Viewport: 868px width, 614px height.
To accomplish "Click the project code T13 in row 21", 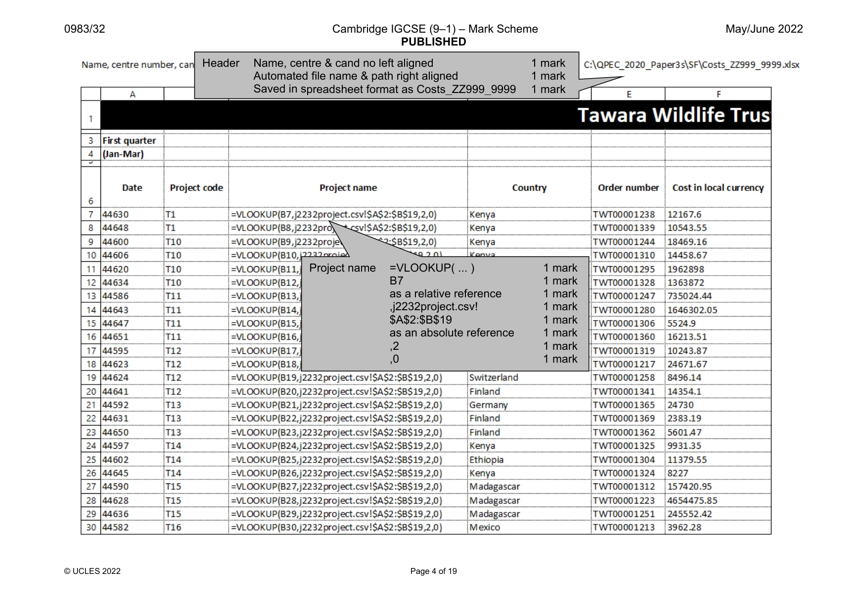I will [x=196, y=405].
